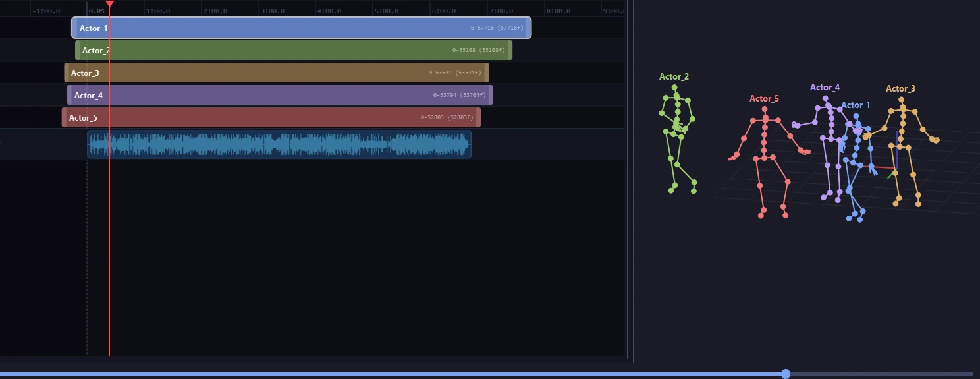
Task: Click the 2:00.0 mark on the ruler
Action: click(x=215, y=11)
